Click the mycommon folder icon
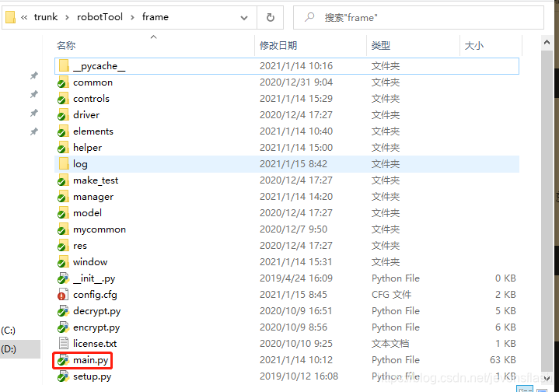This screenshot has width=559, height=392. (x=63, y=229)
